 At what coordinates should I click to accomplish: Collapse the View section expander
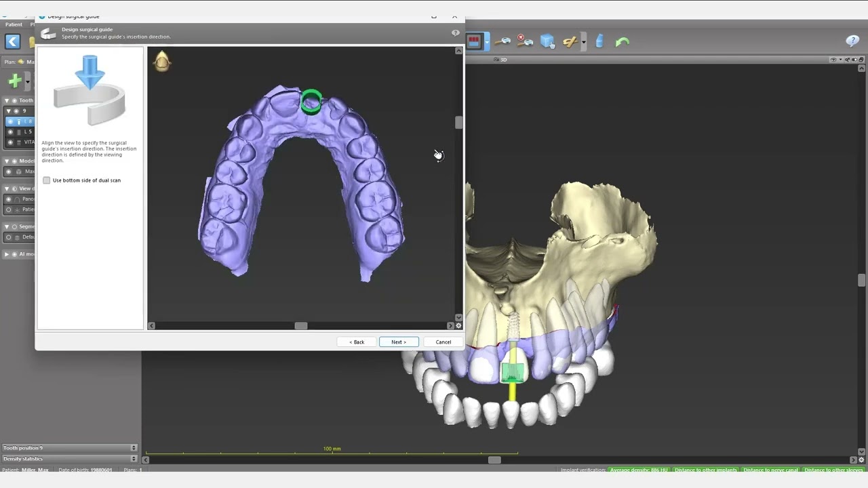pyautogui.click(x=7, y=188)
